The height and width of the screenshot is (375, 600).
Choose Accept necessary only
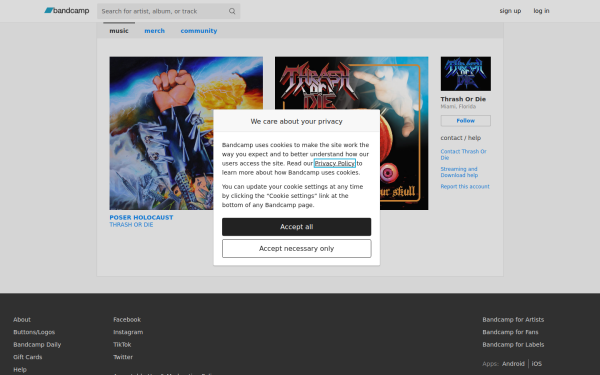point(297,248)
